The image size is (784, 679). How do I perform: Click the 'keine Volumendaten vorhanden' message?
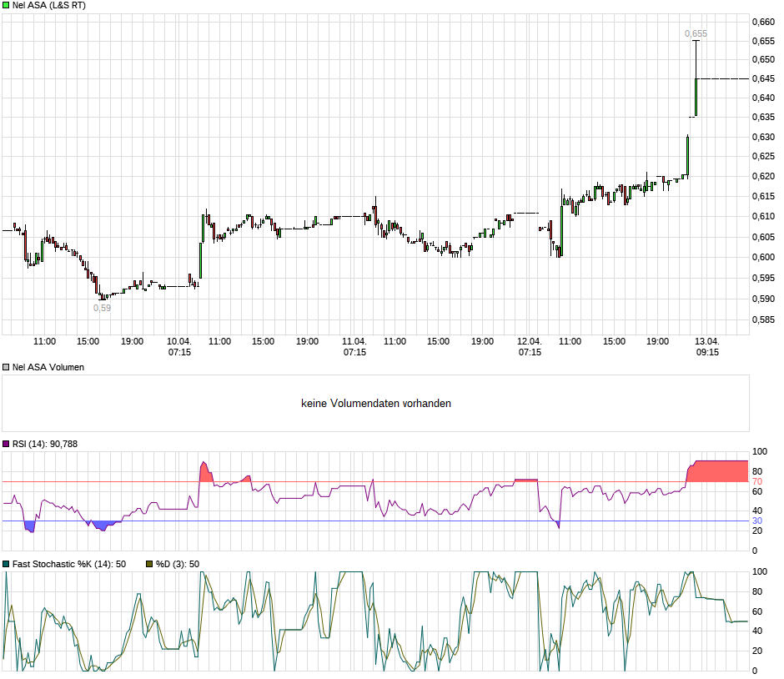pyautogui.click(x=376, y=404)
